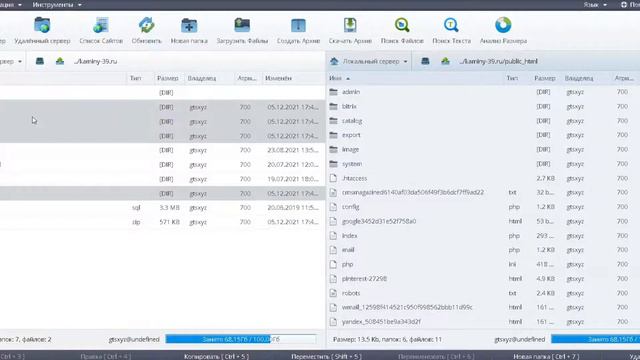640x360 pixels.
Task: Click the robots file icon
Action: (x=333, y=293)
